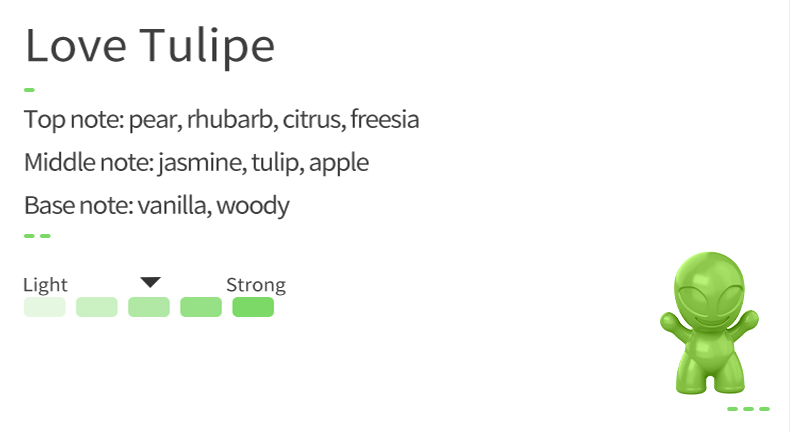Click the word freesia in Top note

pos(384,119)
